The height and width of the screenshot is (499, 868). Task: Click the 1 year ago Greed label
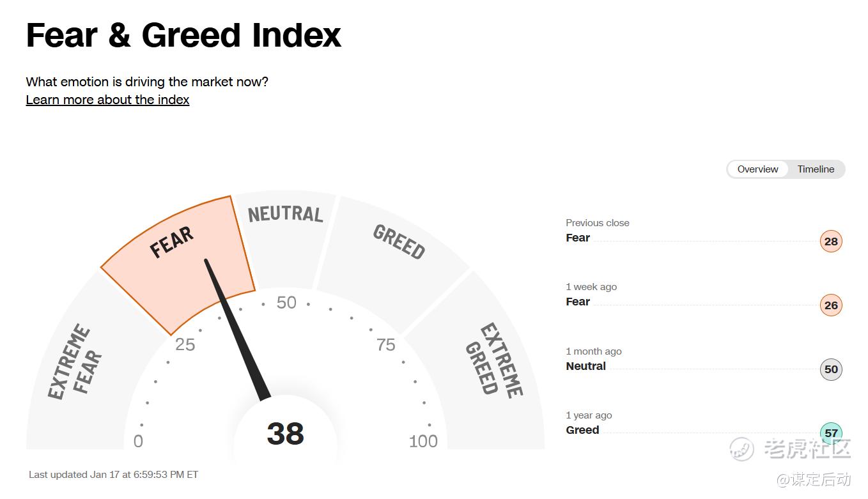click(582, 430)
